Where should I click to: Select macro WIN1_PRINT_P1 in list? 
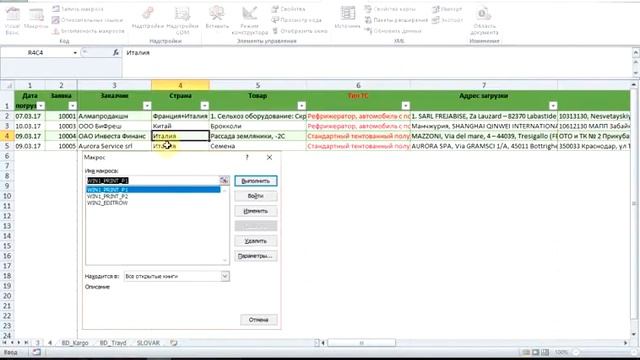[153, 190]
